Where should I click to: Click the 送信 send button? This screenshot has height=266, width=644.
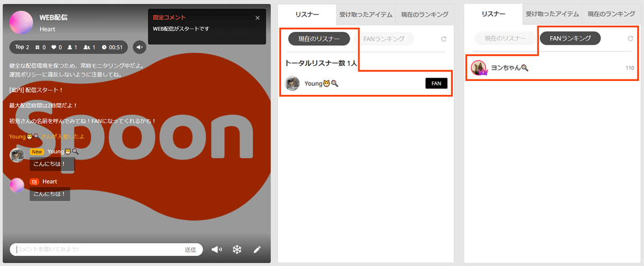[190, 249]
